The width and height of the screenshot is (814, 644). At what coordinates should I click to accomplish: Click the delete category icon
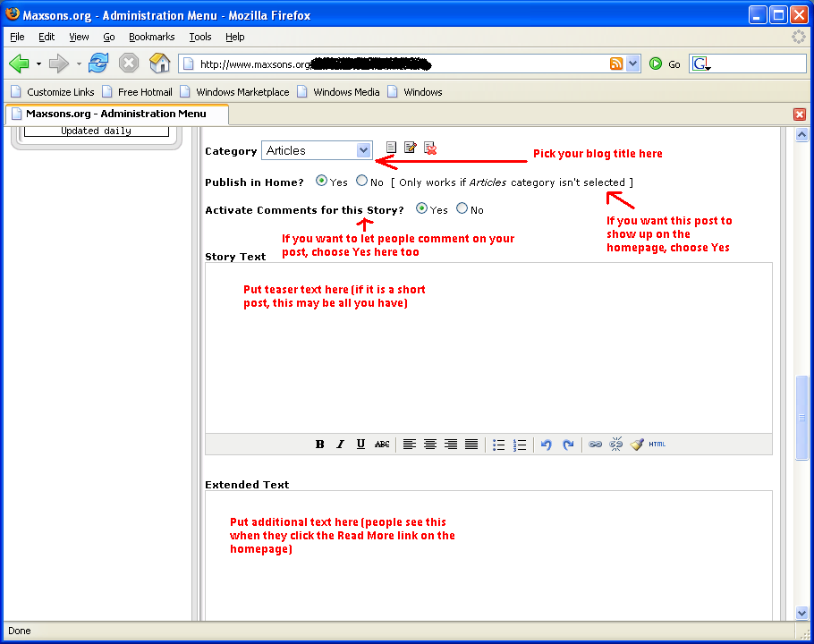(430, 148)
